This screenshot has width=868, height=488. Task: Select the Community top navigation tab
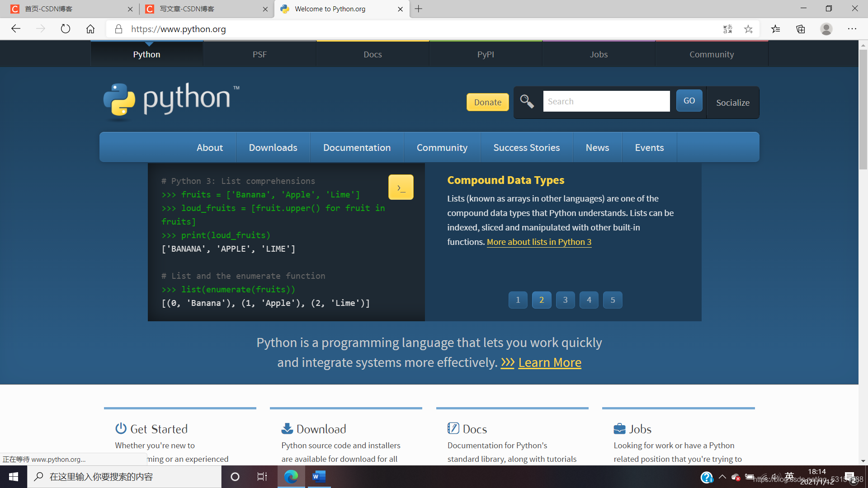tap(712, 54)
